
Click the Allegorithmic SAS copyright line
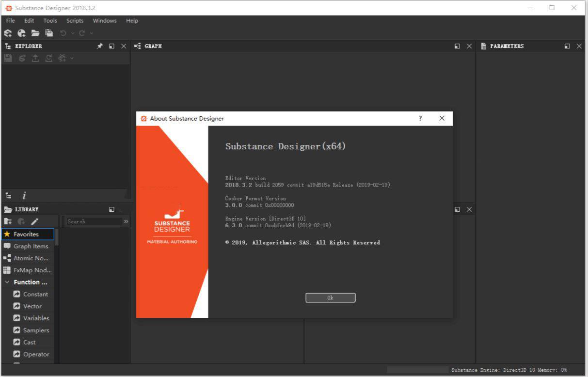tap(302, 242)
